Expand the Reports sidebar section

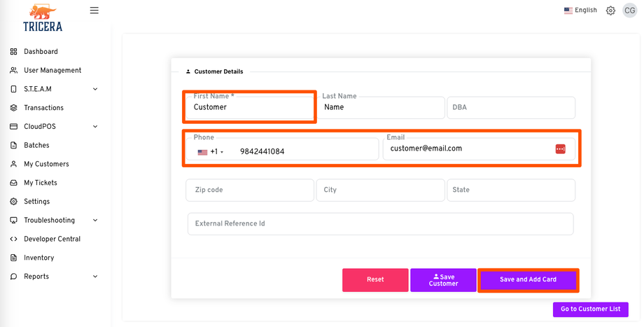coord(95,277)
